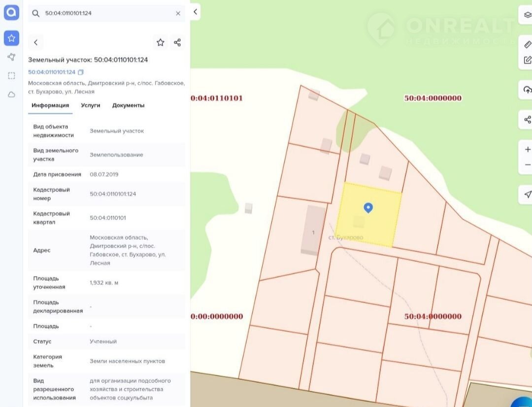
Task: Collapse the side info panel
Action: pyautogui.click(x=196, y=12)
